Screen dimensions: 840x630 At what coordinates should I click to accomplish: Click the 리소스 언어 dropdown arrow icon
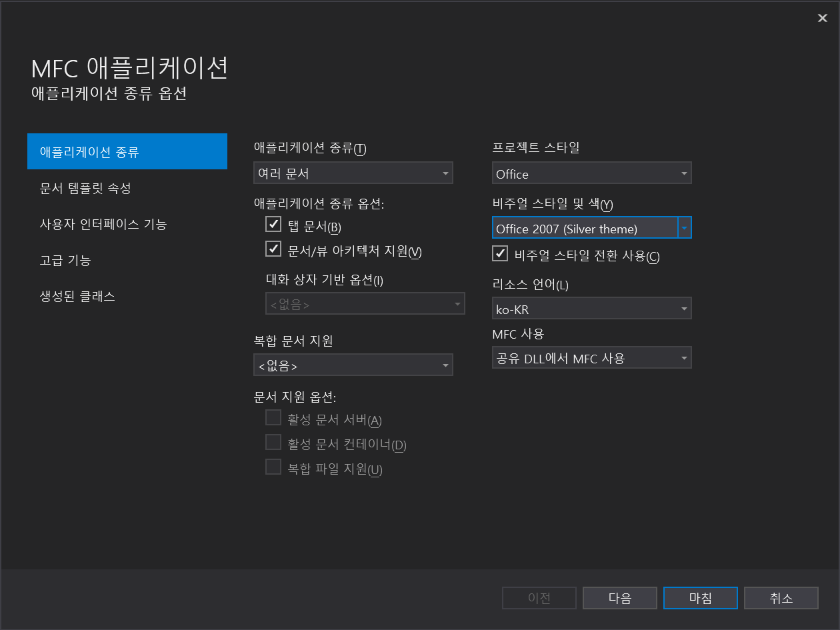pos(684,308)
